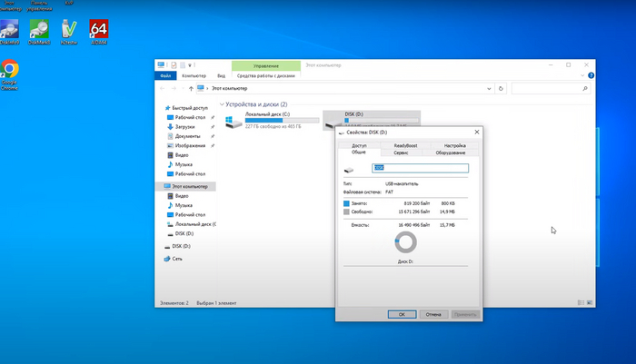Open the DiskInfo desktop shortcut
This screenshot has width=636, height=364.
coord(10,32)
